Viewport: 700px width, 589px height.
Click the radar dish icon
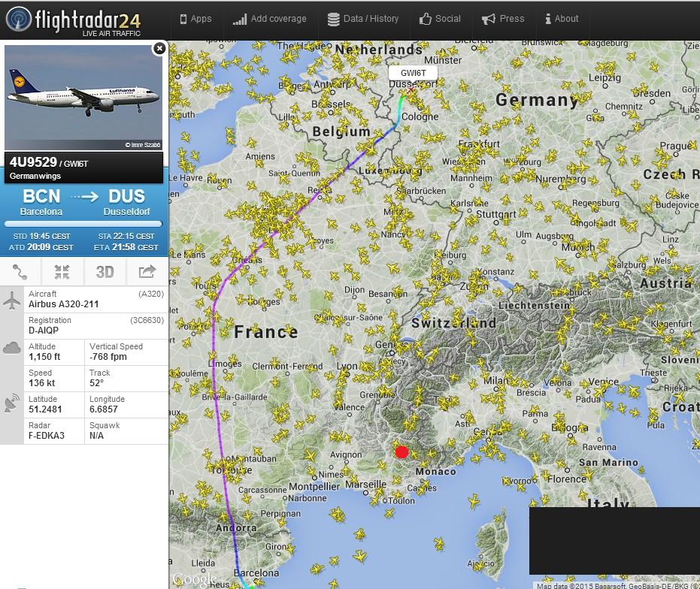(x=11, y=403)
